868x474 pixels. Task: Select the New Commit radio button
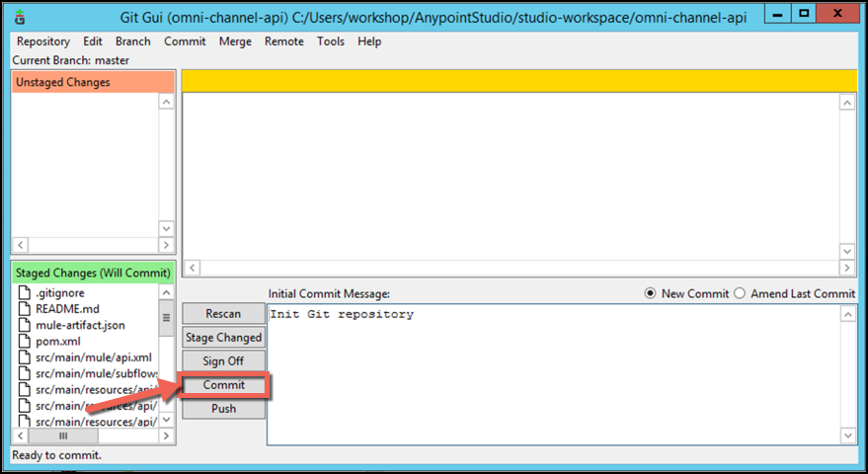point(650,293)
